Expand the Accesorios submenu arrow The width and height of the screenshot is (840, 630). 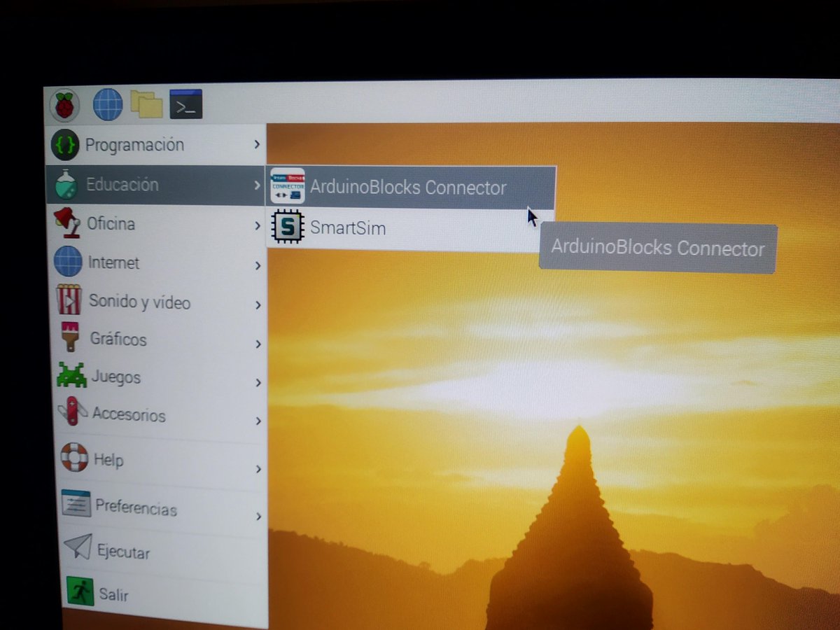pos(259,421)
